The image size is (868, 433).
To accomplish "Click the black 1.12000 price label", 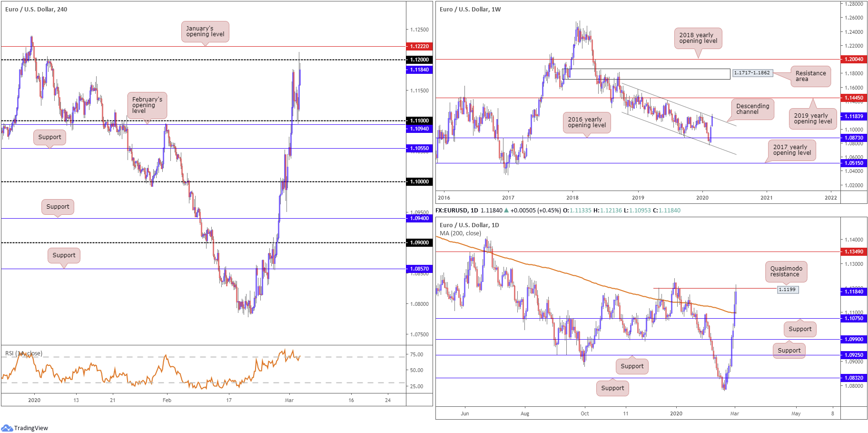I will [x=419, y=60].
